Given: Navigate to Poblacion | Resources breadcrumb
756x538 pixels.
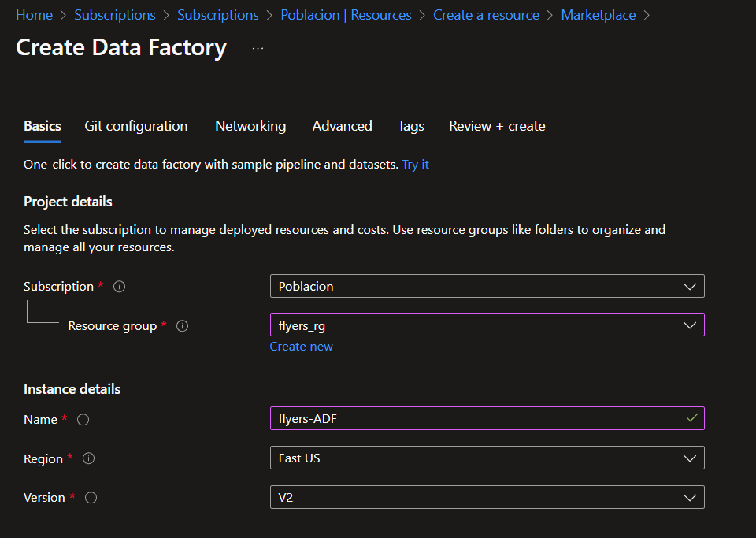Looking at the screenshot, I should pos(346,15).
